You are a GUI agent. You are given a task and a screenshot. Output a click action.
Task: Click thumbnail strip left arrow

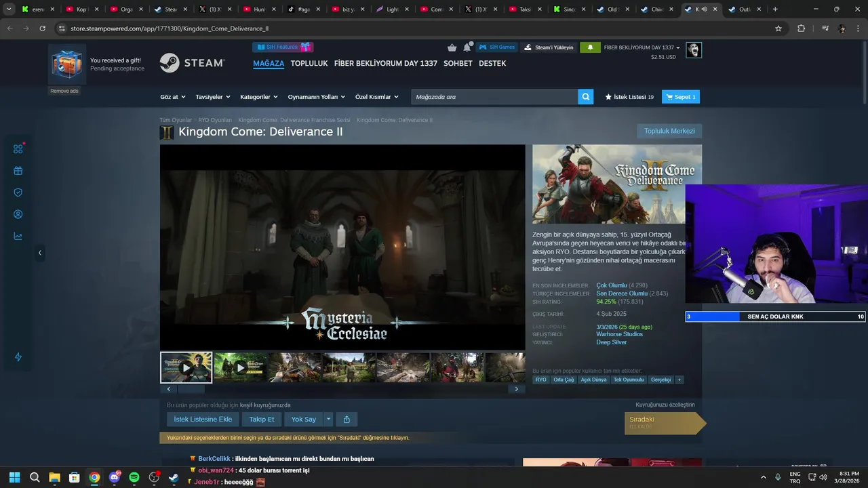tap(168, 389)
